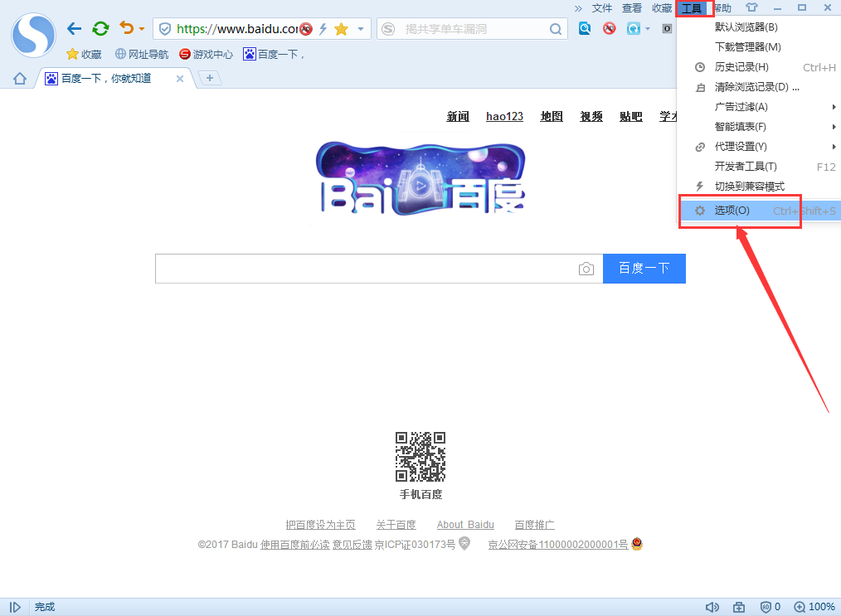Click the home icon near the menu bar
The image size is (841, 616).
click(x=19, y=78)
